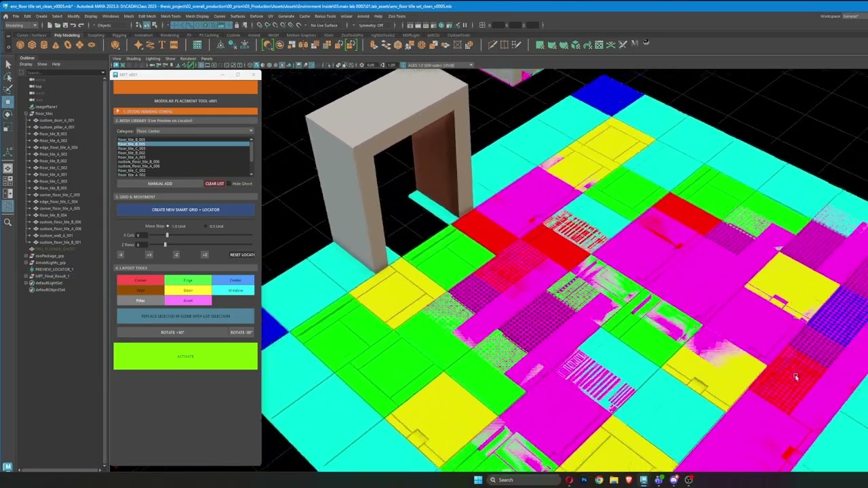Screen dimensions: 868x488
Task: Collapse the floor_tiles group in Outliner
Action: coord(26,113)
